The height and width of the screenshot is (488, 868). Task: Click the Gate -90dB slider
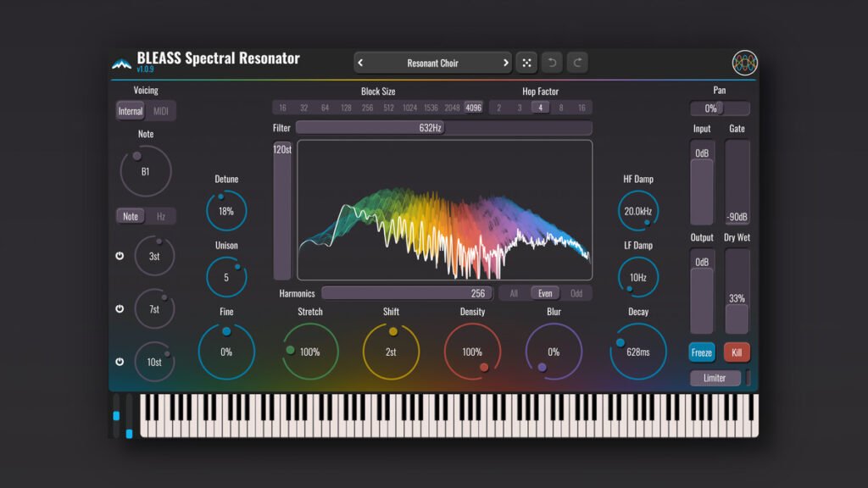(737, 183)
